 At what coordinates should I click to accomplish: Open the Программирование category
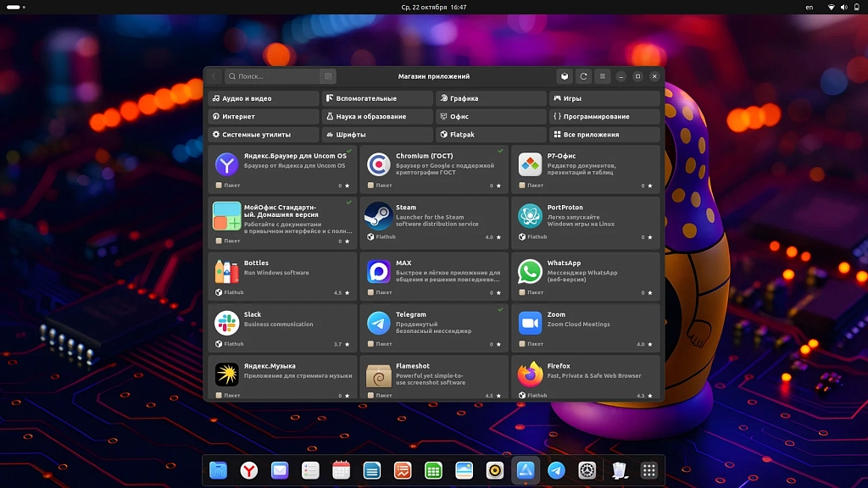[604, 116]
